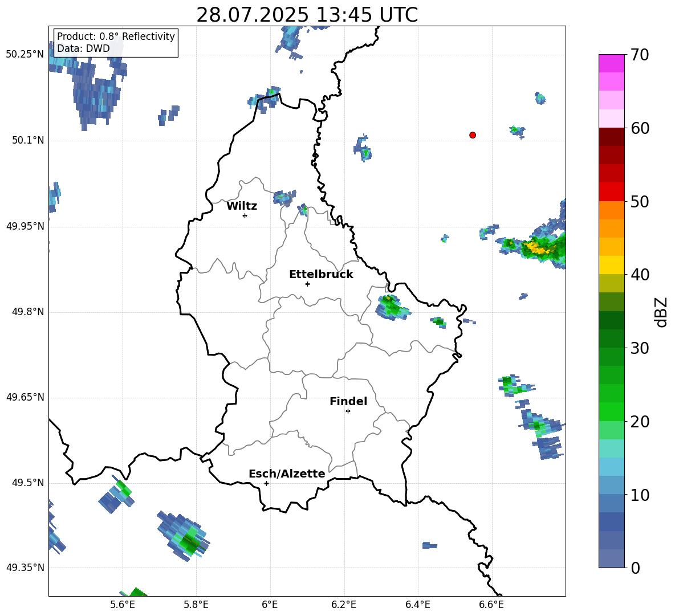
Task: Click the Wiltz station cross marker
Action: click(x=245, y=215)
